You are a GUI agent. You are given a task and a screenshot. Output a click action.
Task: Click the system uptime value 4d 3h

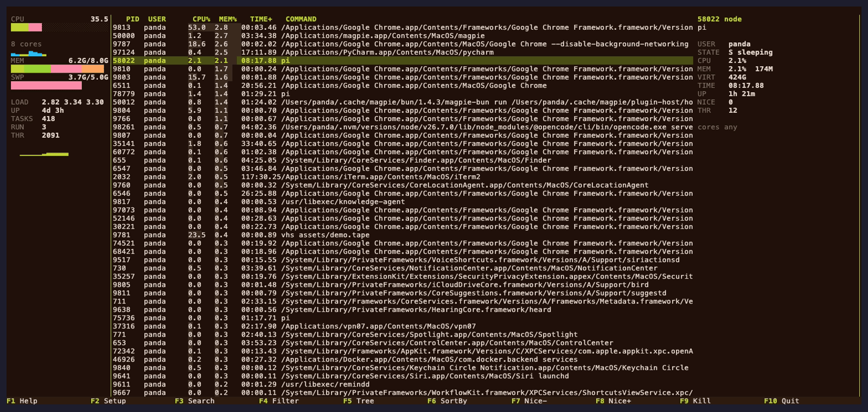[53, 111]
